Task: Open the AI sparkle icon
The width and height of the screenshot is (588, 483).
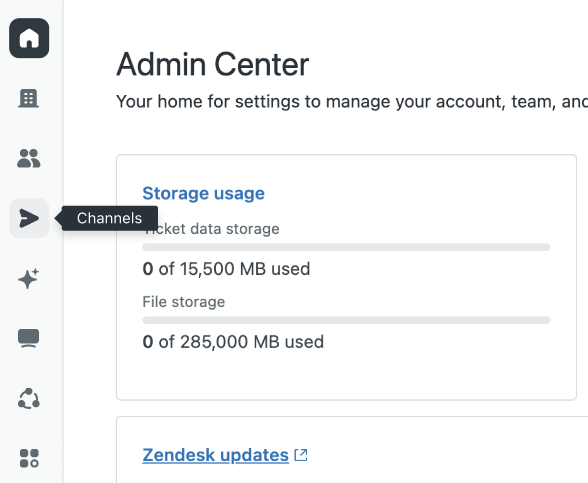Action: pyautogui.click(x=29, y=278)
